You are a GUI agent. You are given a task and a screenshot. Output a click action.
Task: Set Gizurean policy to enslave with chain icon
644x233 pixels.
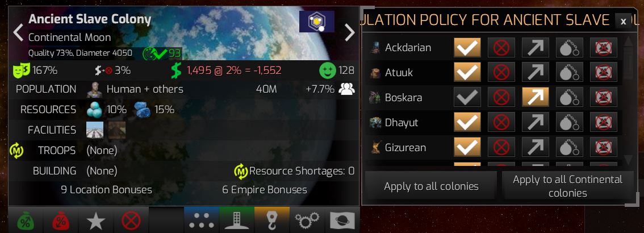(569, 147)
